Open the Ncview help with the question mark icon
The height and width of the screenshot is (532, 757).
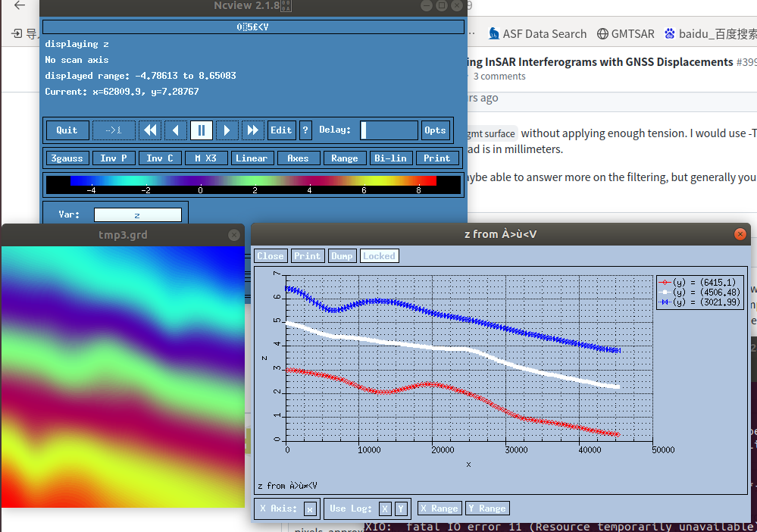click(x=305, y=130)
